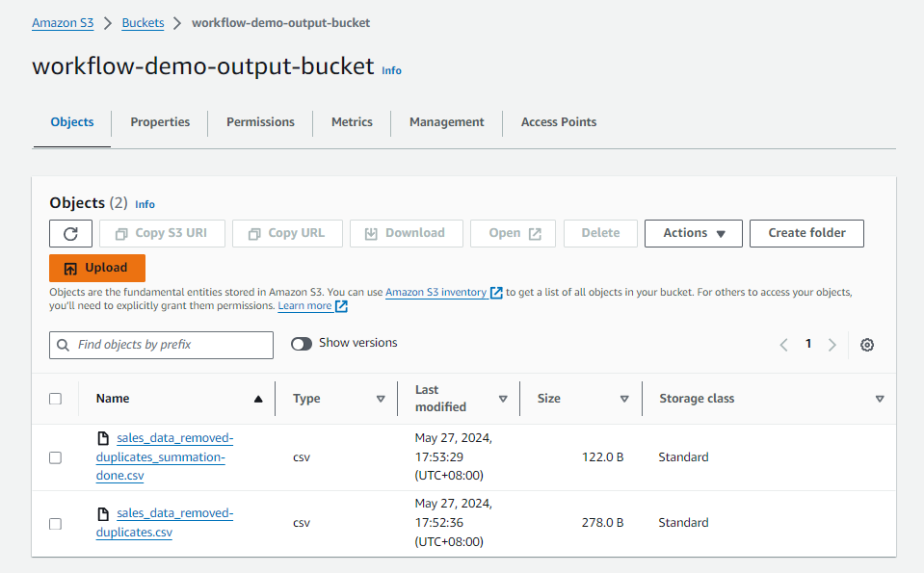Viewport: 924px width, 573px height.
Task: Switch to the Properties tab
Action: 160,122
